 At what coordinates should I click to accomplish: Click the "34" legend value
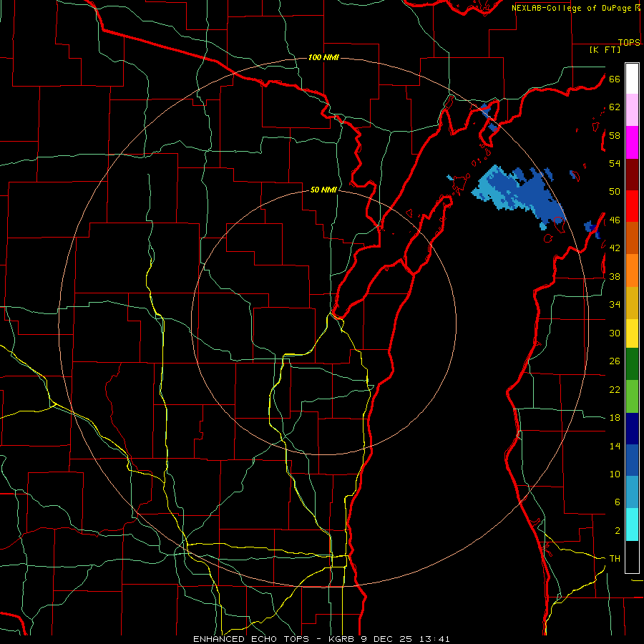pyautogui.click(x=615, y=305)
